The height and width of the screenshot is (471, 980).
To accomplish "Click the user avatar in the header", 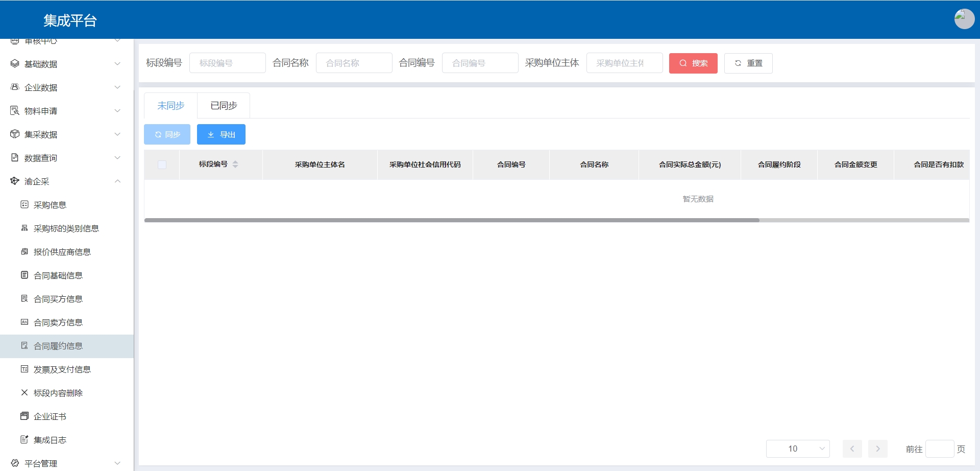I will [x=964, y=19].
